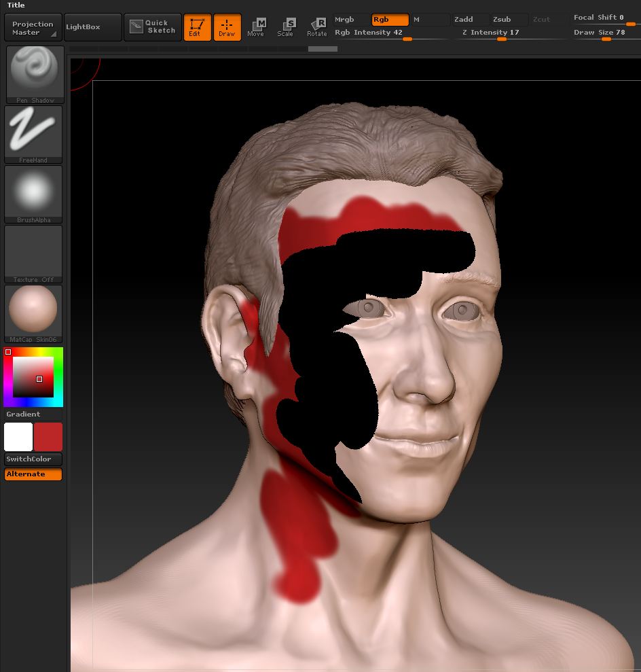Toggle the Alternate button
The height and width of the screenshot is (672, 641).
33,474
